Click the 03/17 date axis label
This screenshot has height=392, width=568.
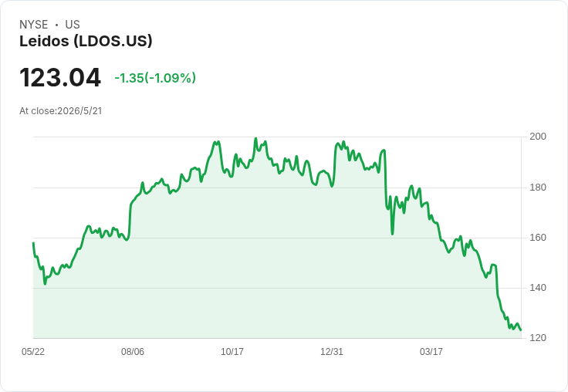point(431,351)
